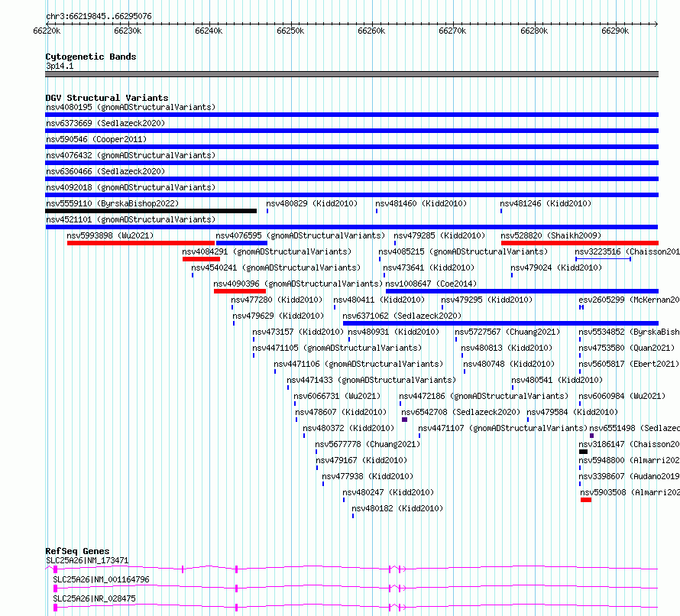The image size is (680, 616).
Task: Select black marker under nsv3186147
Action: pos(583,452)
